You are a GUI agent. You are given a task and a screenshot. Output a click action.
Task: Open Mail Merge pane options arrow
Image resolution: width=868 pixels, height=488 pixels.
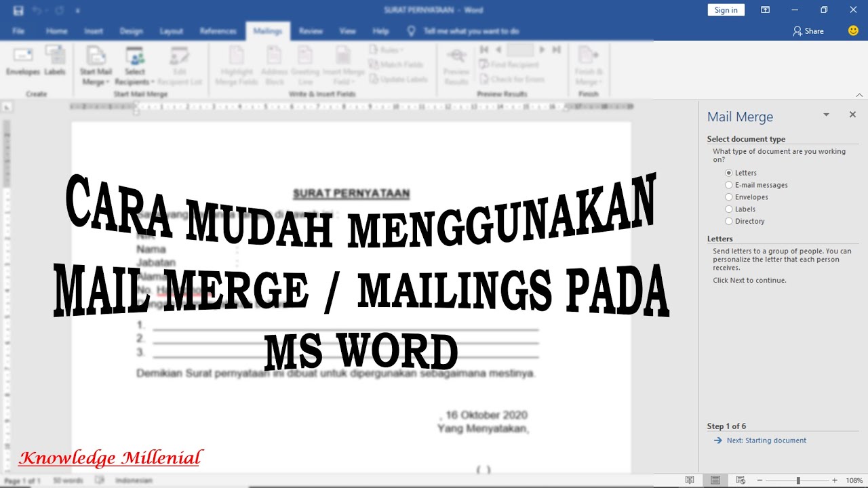click(826, 115)
